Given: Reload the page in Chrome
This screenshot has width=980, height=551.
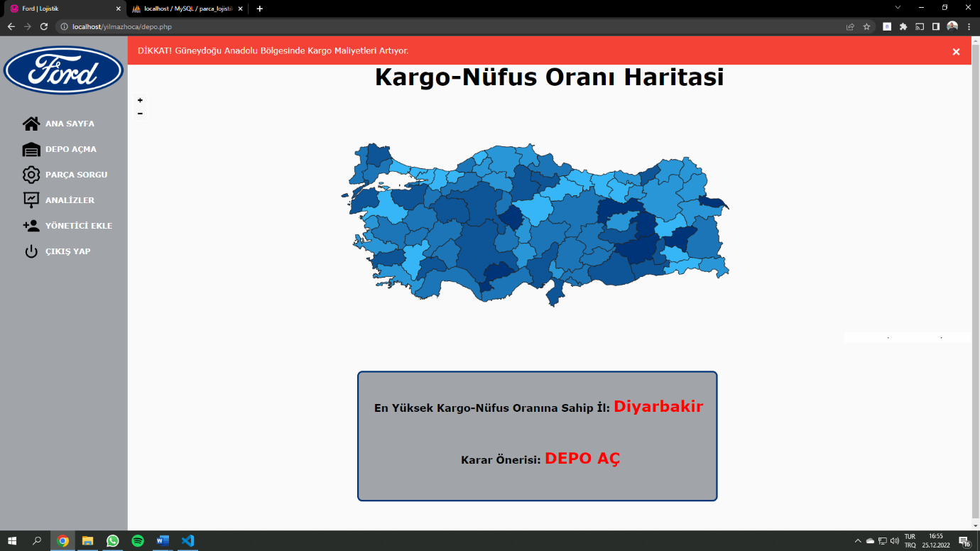Looking at the screenshot, I should (x=44, y=26).
